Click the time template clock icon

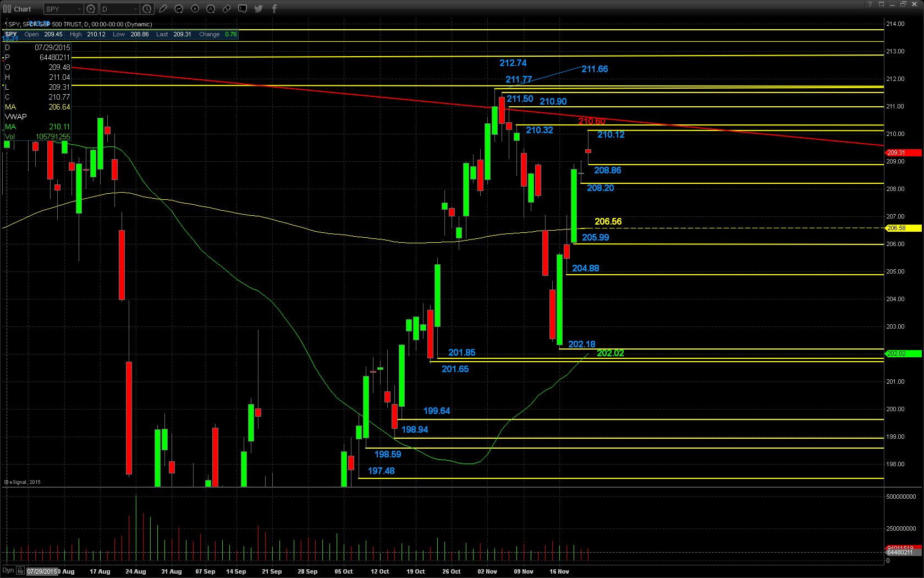[x=147, y=9]
